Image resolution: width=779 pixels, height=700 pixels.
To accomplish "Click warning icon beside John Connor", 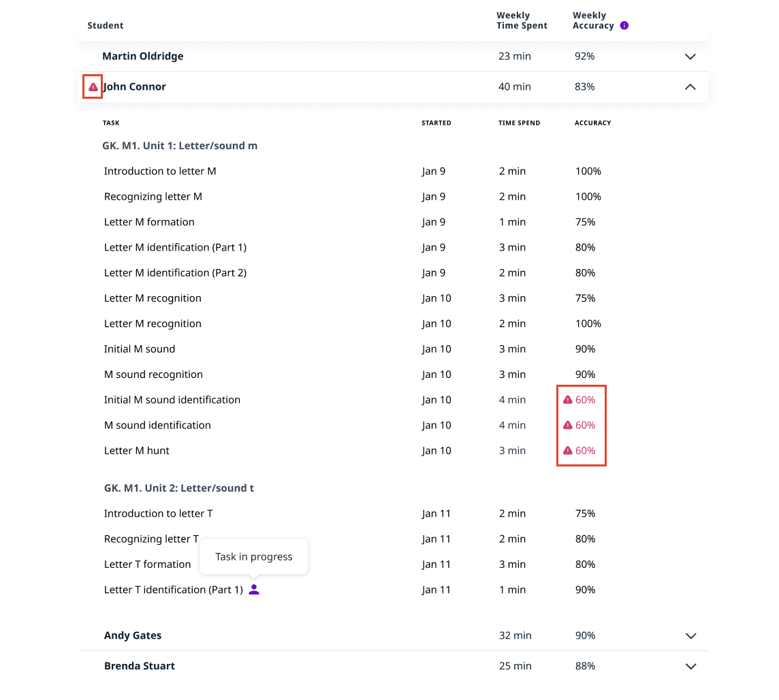I will (x=93, y=87).
